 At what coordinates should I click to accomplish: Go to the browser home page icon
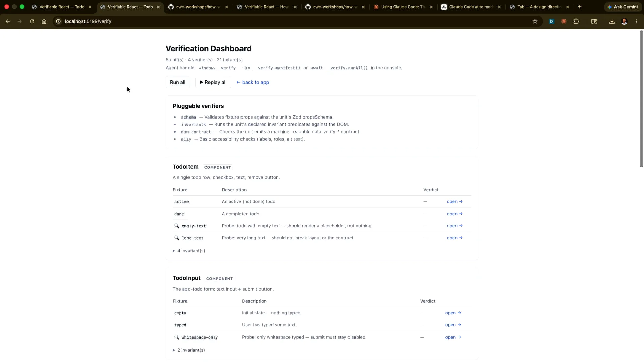click(x=44, y=21)
